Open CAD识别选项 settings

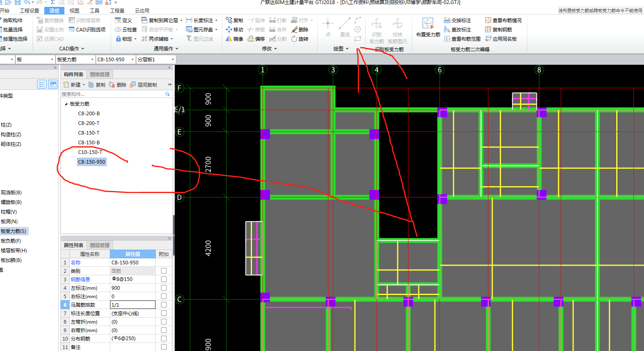(x=87, y=29)
